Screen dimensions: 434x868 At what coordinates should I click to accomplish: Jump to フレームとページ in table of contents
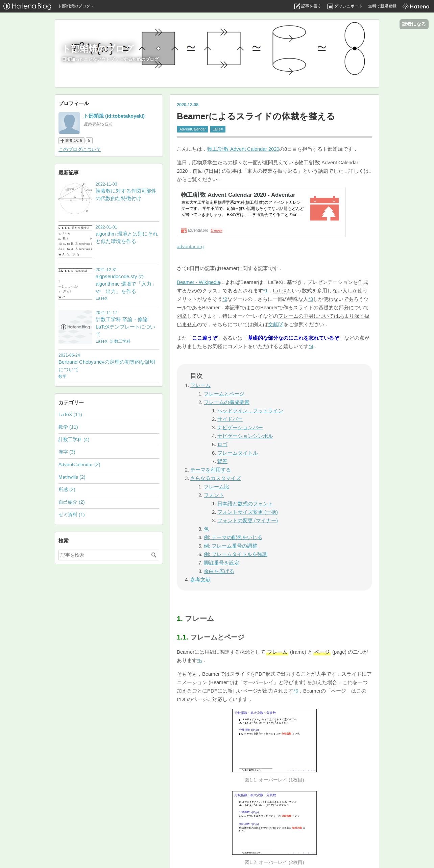(x=224, y=394)
